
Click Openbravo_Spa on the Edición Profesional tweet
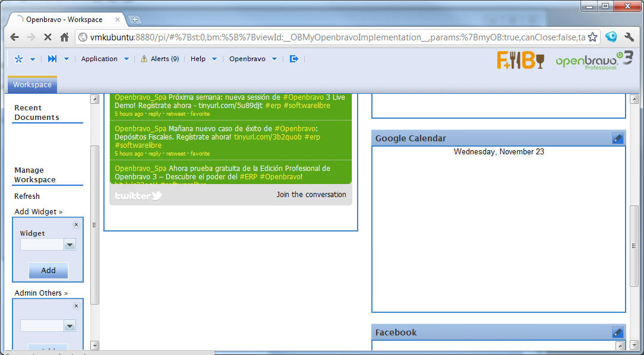point(140,168)
